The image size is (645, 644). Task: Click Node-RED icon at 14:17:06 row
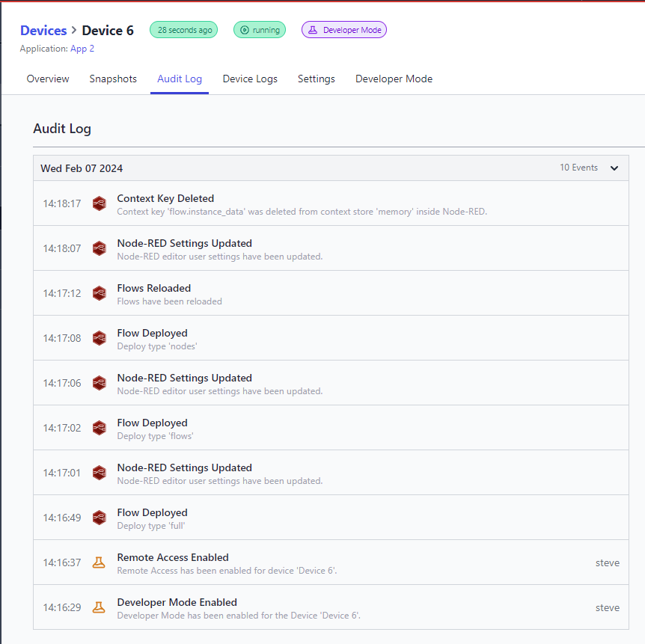pyautogui.click(x=99, y=382)
